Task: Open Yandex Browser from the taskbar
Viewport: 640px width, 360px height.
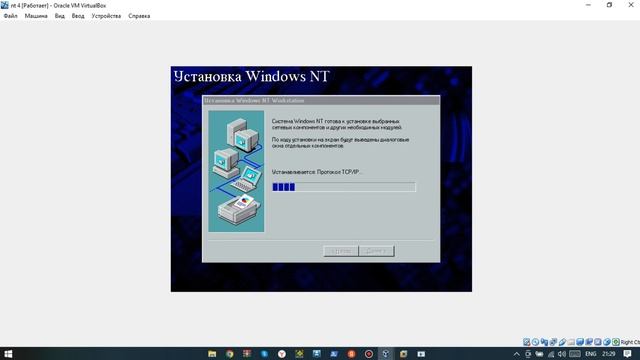Action: 282,354
